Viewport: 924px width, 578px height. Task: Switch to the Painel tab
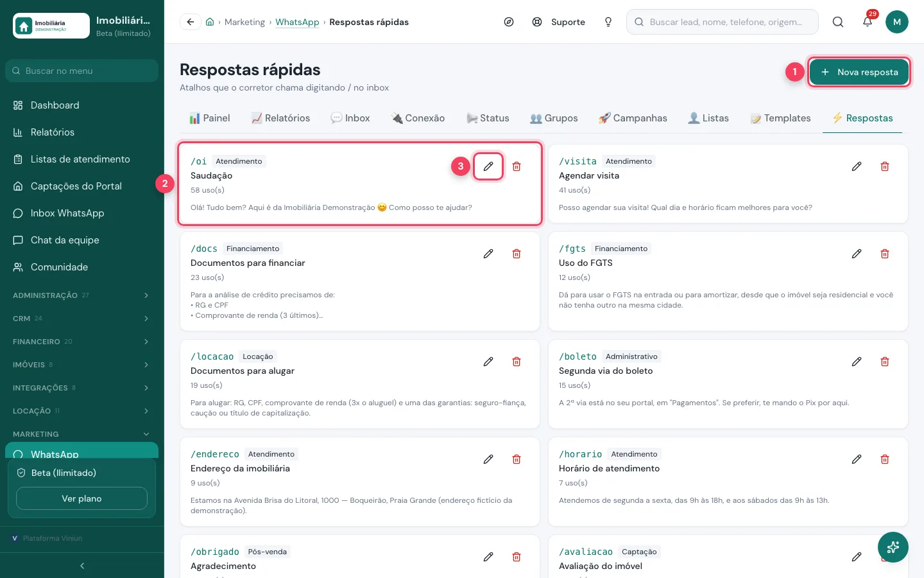210,118
